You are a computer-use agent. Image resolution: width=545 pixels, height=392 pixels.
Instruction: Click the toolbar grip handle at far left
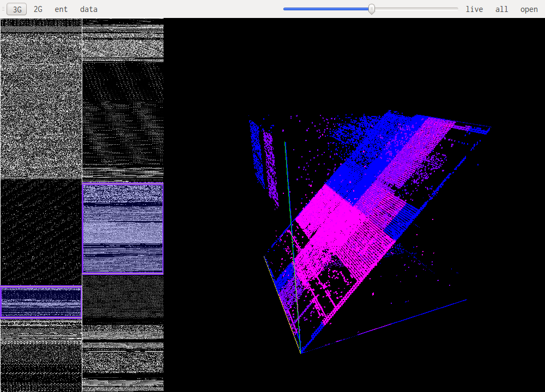(3, 9)
